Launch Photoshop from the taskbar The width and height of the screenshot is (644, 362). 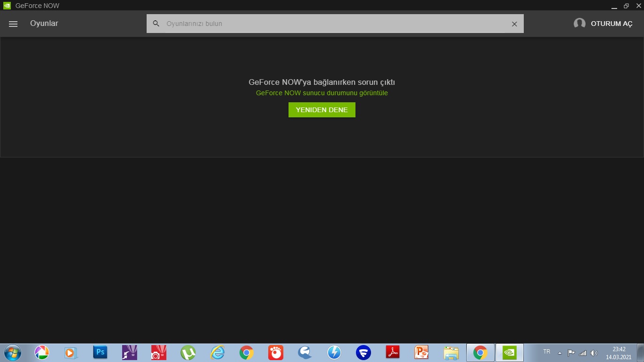(x=100, y=352)
